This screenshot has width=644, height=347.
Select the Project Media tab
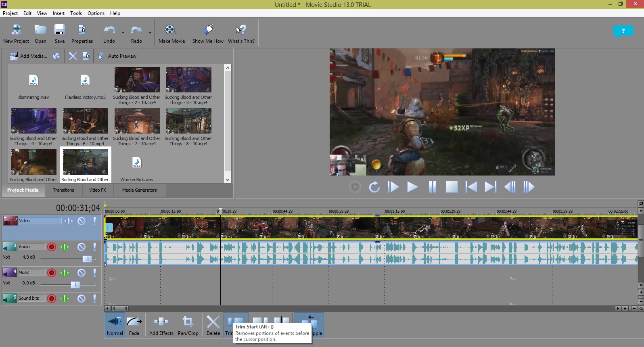coord(23,190)
